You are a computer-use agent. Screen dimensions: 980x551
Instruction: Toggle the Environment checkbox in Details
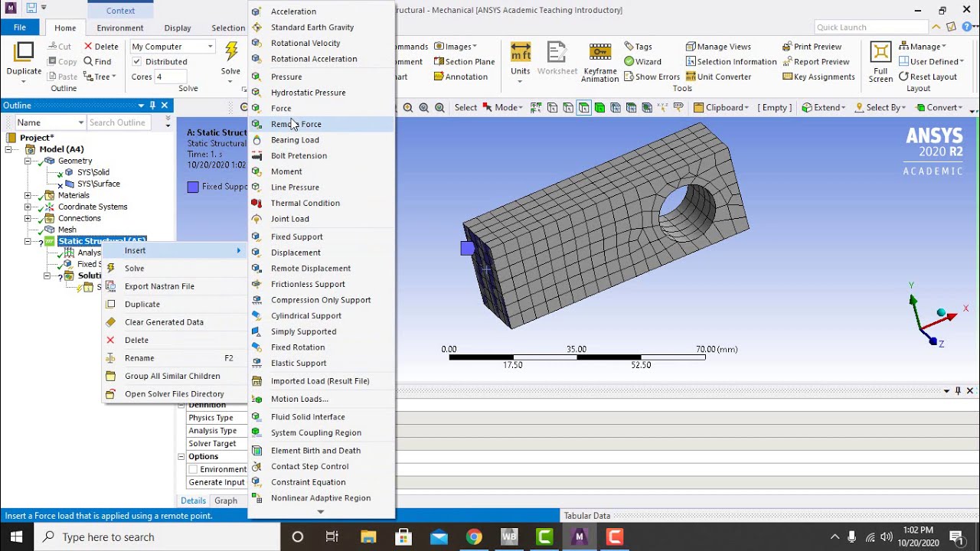tap(193, 470)
